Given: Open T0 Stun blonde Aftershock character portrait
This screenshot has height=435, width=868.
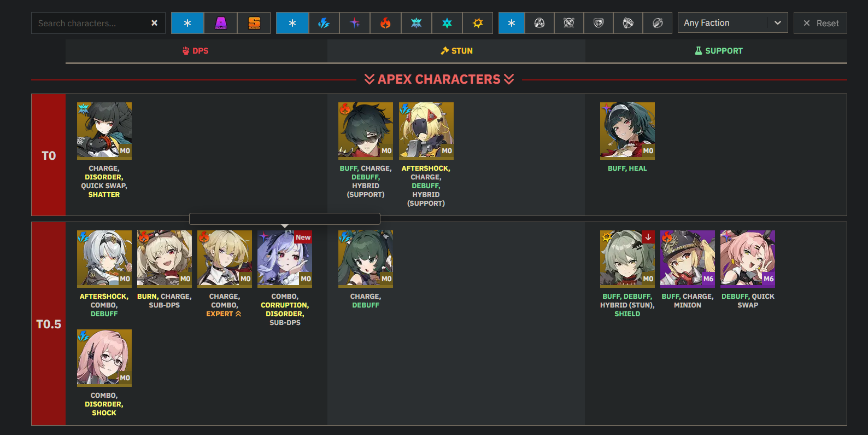Looking at the screenshot, I should point(426,131).
